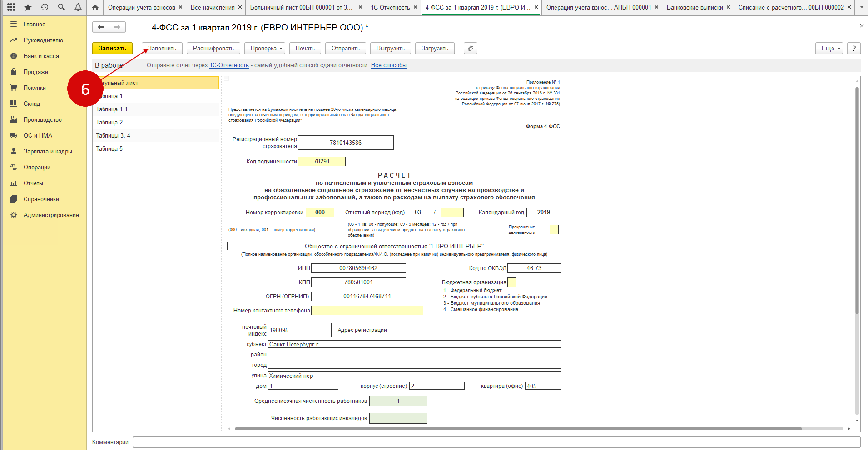Click the search magnifier icon
This screenshot has width=868, height=450.
pyautogui.click(x=61, y=7)
